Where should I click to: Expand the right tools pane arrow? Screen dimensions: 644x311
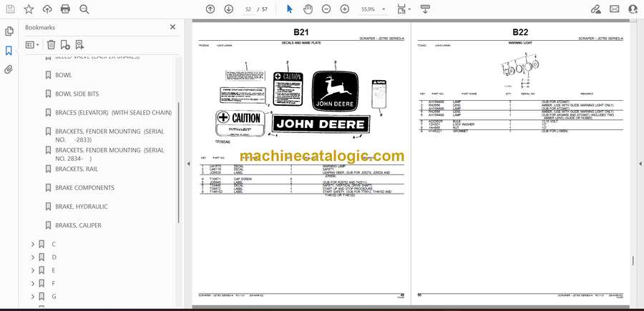point(640,164)
